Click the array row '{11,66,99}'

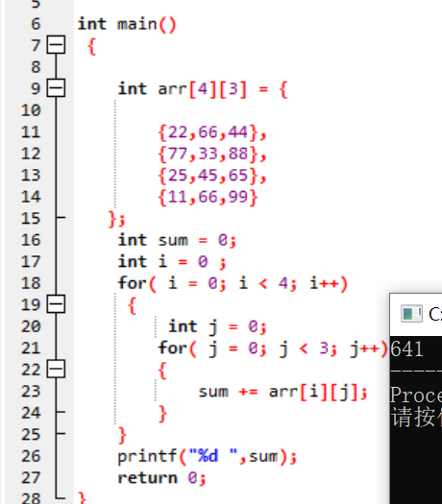[x=208, y=197]
